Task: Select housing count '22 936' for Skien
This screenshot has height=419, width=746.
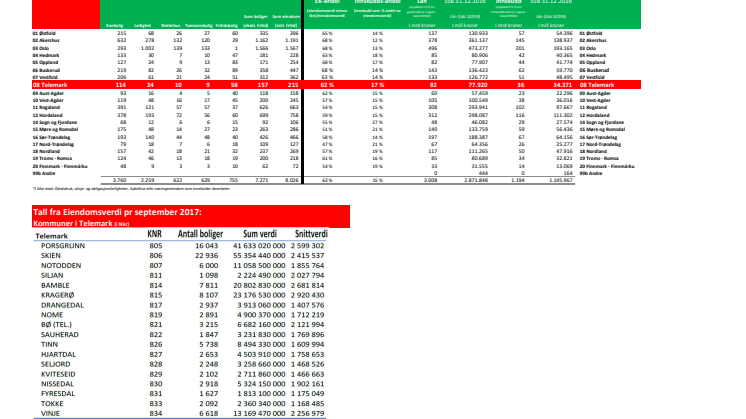Action: click(x=207, y=256)
